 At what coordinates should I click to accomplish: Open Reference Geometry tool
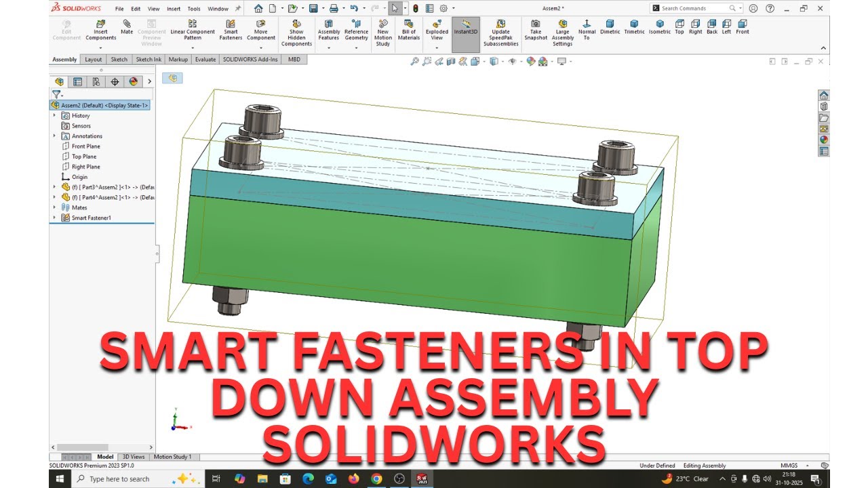click(356, 30)
